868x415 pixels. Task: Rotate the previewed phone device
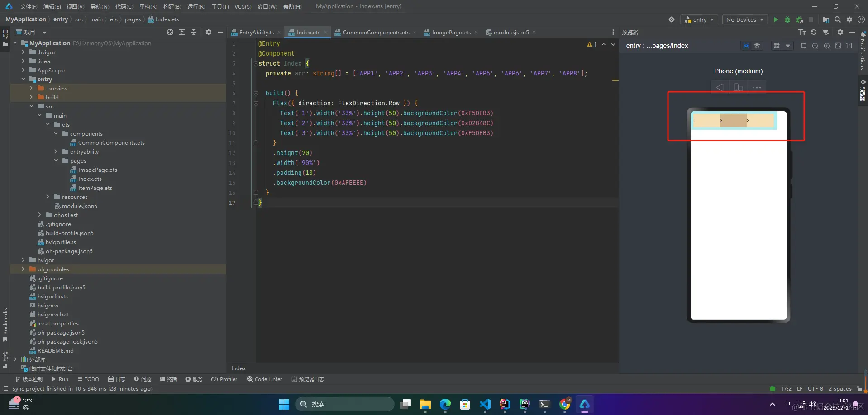(738, 87)
